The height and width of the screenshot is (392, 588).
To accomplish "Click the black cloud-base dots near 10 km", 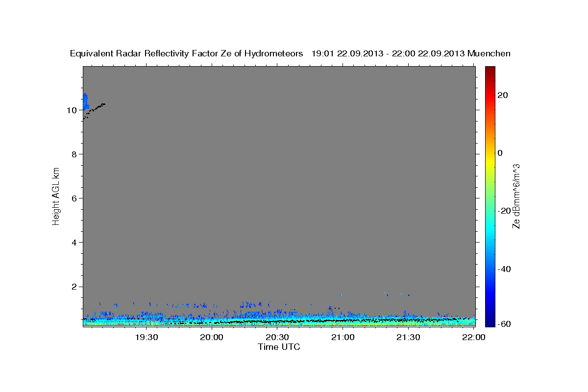I will (x=95, y=110).
